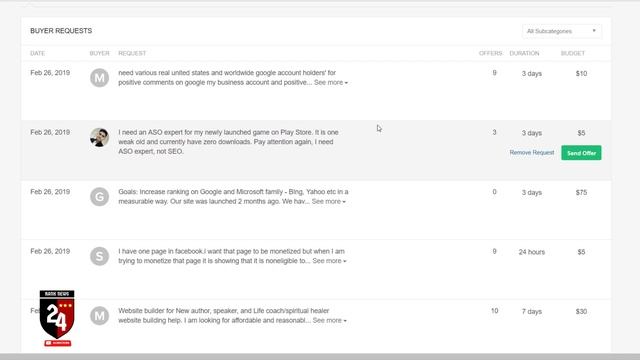This screenshot has height=360, width=640.
Task: Click the BUYER REQUESTS heading
Action: [x=61, y=31]
